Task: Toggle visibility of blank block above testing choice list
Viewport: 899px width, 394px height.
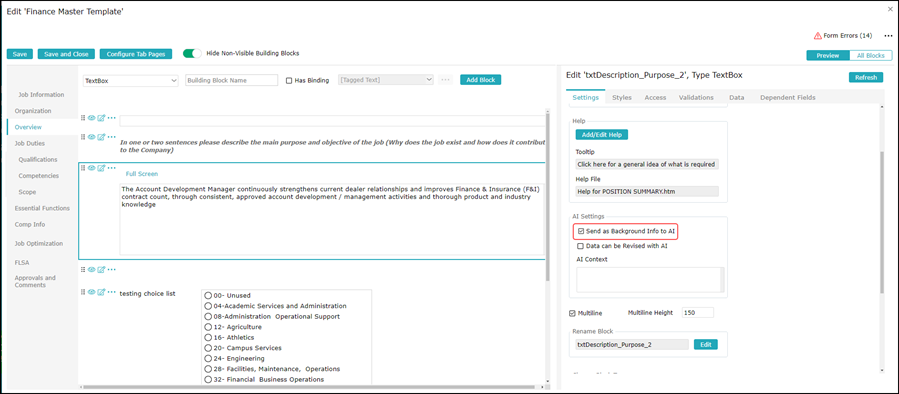Action: point(91,269)
